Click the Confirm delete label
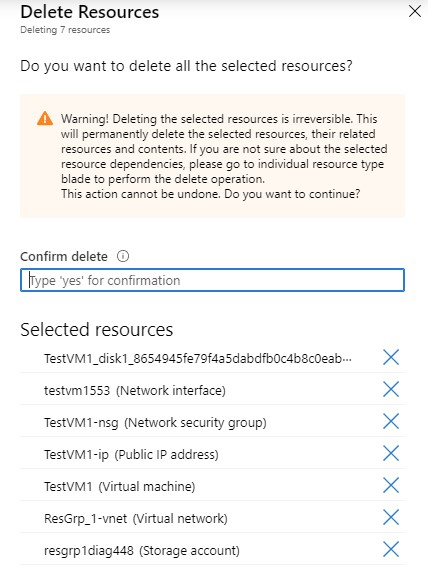The image size is (428, 572). coord(64,256)
